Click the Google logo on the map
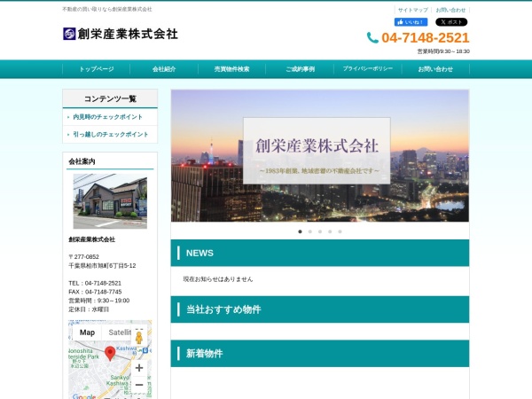The image size is (532, 399). 84,396
